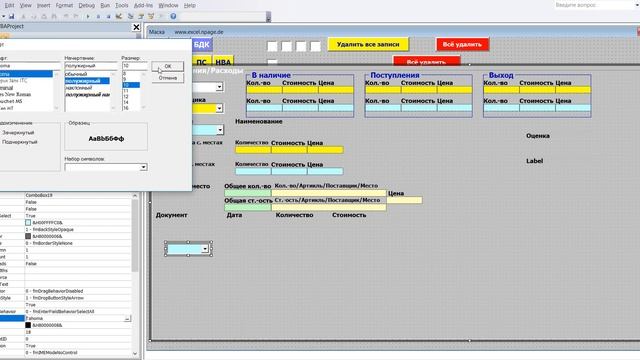Screen dimensions: 640x360
Task: Confirm font dialog with OK
Action: 168,66
